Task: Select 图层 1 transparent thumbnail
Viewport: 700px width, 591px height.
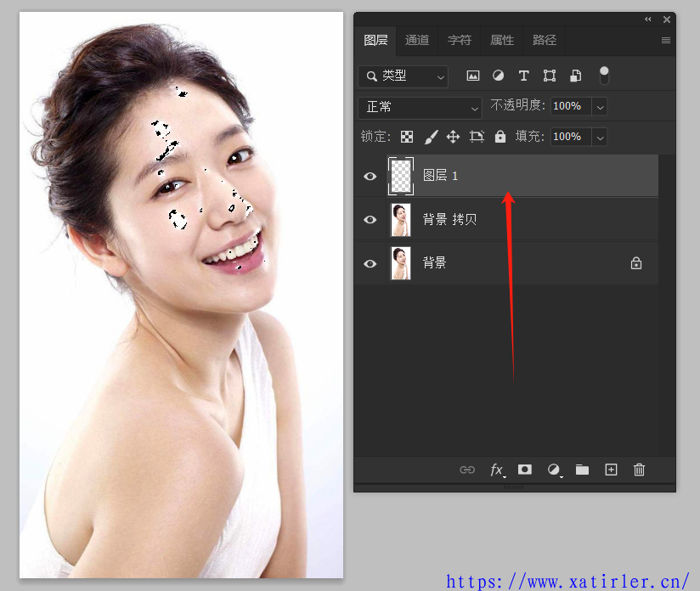Action: [401, 177]
